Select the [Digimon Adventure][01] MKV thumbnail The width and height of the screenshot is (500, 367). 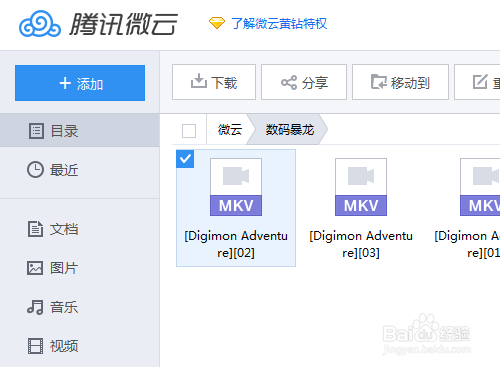480,187
